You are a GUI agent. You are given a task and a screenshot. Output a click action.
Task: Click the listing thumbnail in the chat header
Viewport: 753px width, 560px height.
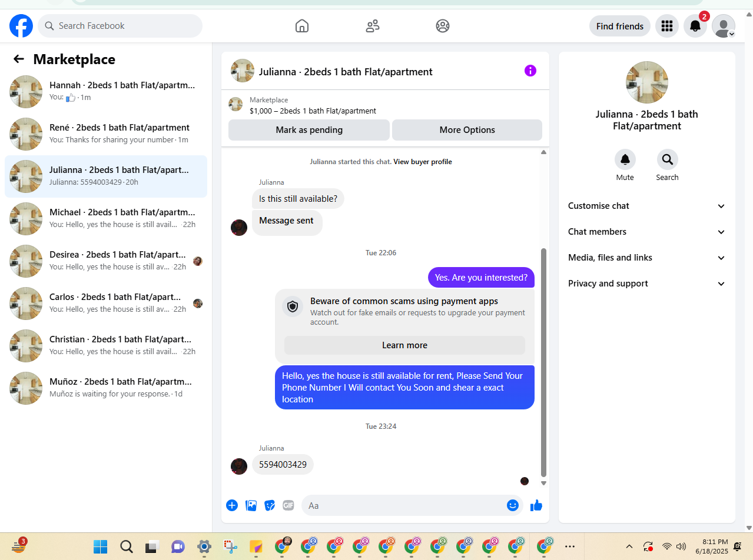[243, 71]
